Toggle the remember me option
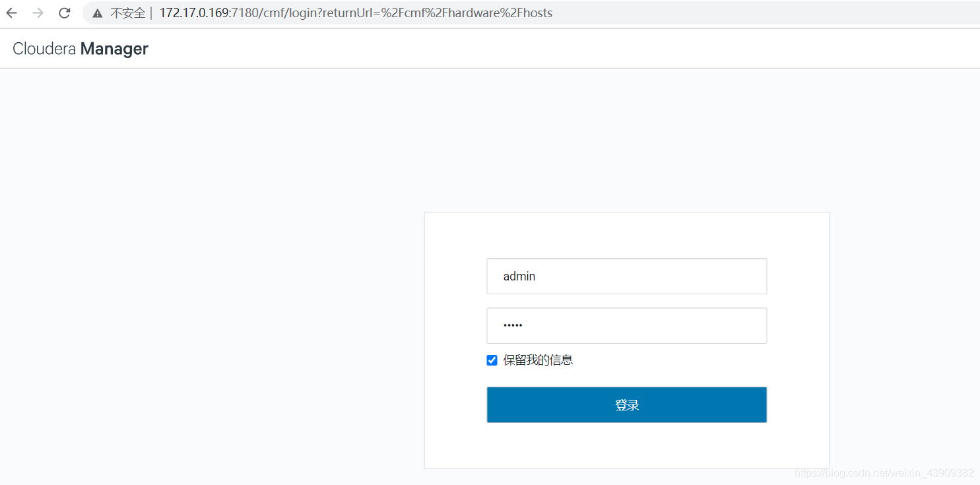This screenshot has height=485, width=980. [x=492, y=360]
